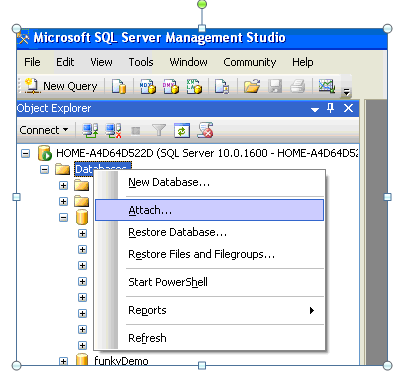Image resolution: width=408 pixels, height=373 pixels.
Task: Open the View menu
Action: [101, 62]
